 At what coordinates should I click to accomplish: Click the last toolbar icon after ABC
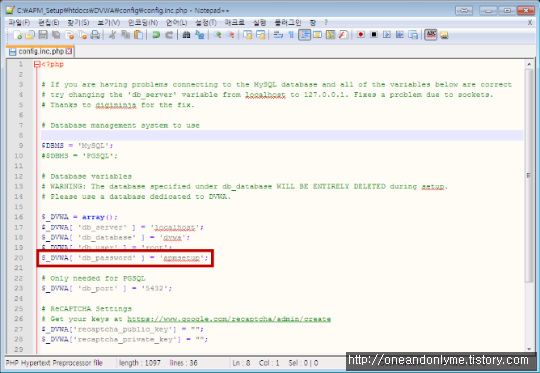444,35
